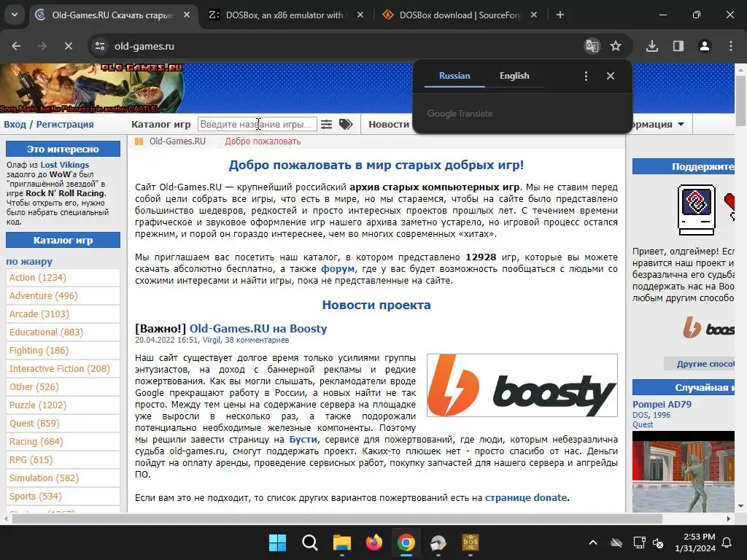This screenshot has width=747, height=560.
Task: Close the Google Translate popup
Action: pyautogui.click(x=611, y=76)
